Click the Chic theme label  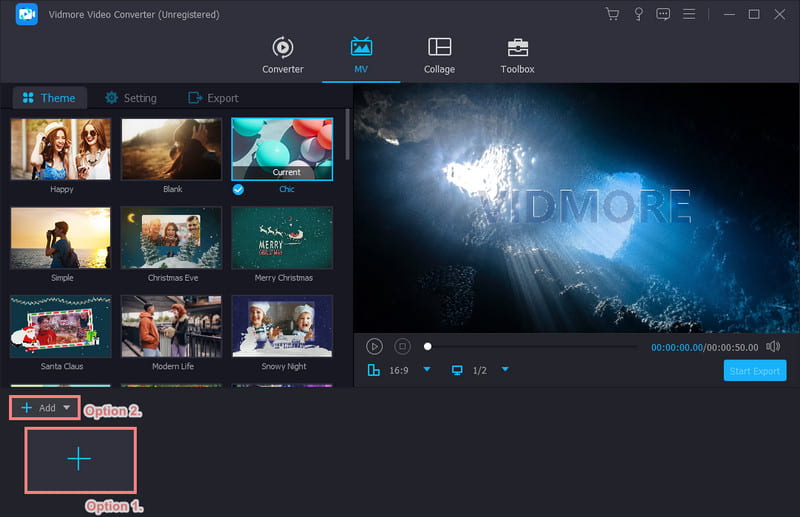pyautogui.click(x=287, y=189)
